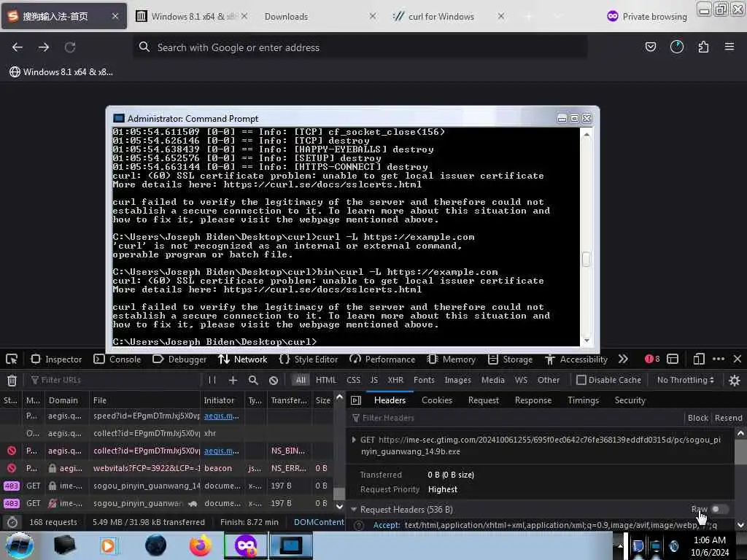Open the Firefox account circular icon
This screenshot has width=747, height=560.
(676, 47)
